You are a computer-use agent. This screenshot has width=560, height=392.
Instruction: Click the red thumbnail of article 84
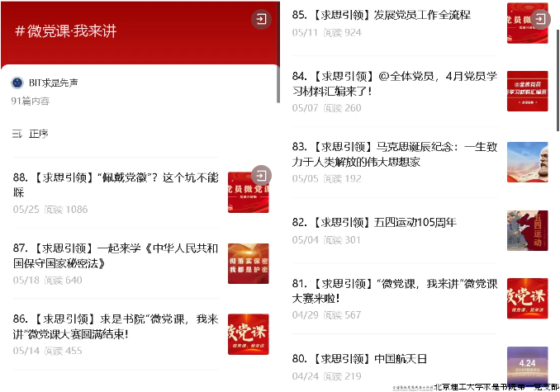tap(528, 91)
